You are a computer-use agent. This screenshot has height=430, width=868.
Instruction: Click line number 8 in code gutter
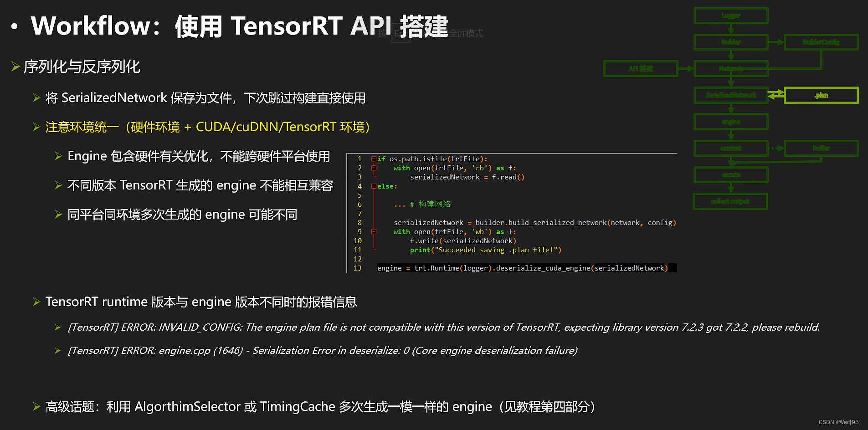coord(360,223)
